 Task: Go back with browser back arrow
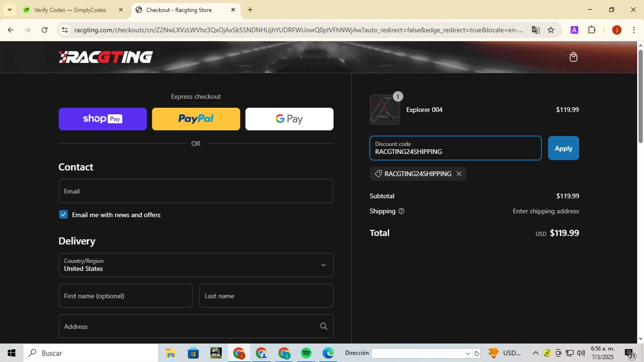coord(11,30)
